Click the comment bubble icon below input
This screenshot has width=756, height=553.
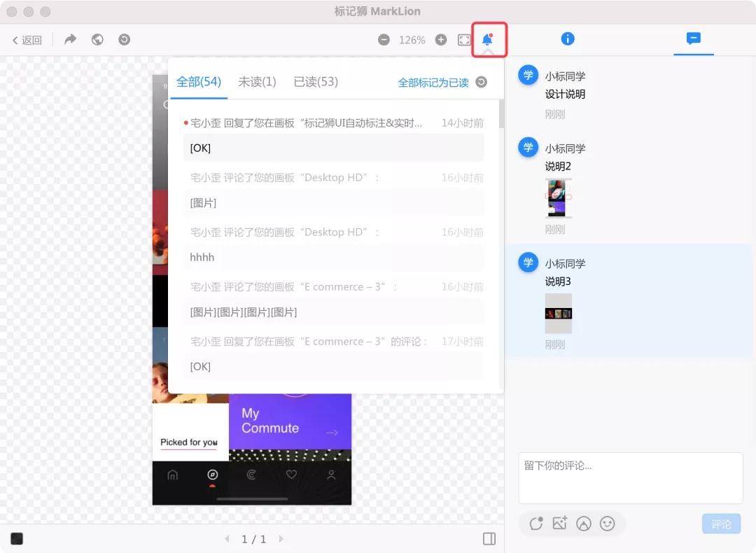536,523
